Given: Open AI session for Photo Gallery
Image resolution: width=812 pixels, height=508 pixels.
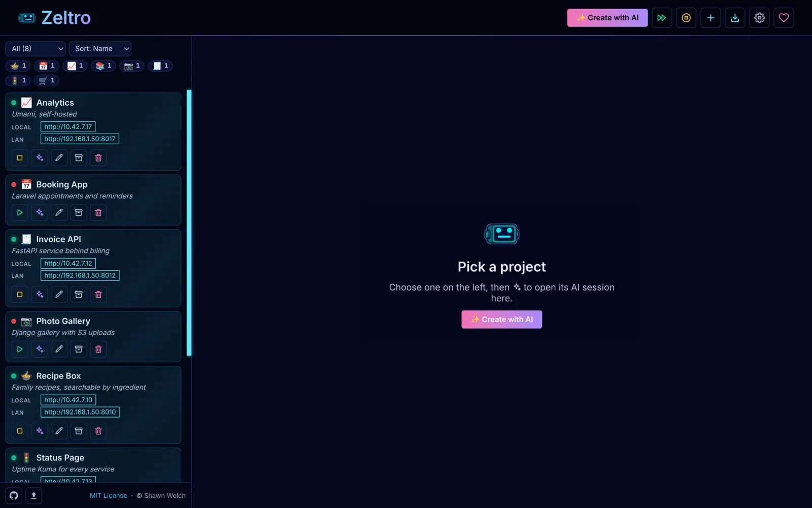Looking at the screenshot, I should point(40,350).
